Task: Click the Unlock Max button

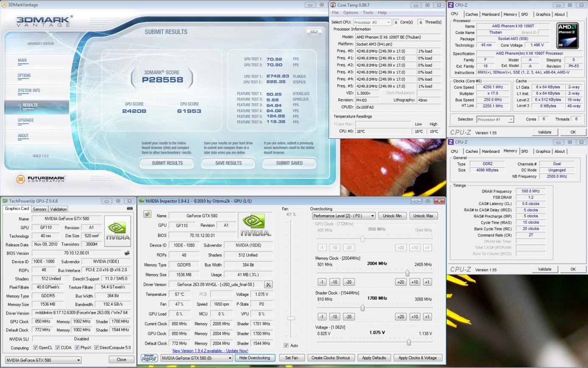Action: tap(423, 216)
